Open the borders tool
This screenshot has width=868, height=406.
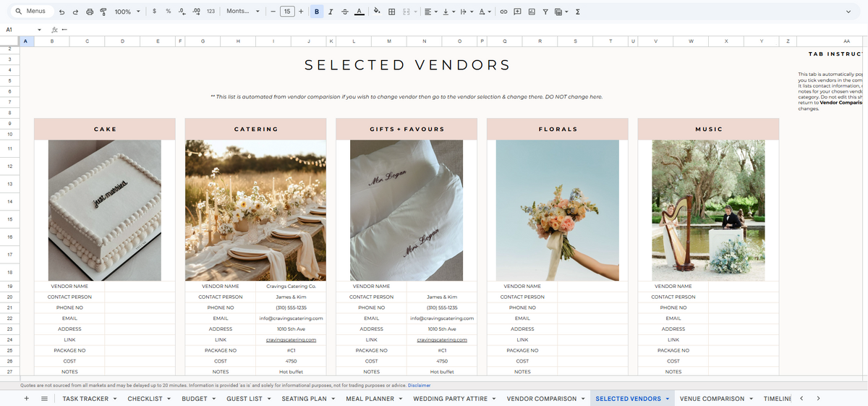(x=391, y=12)
